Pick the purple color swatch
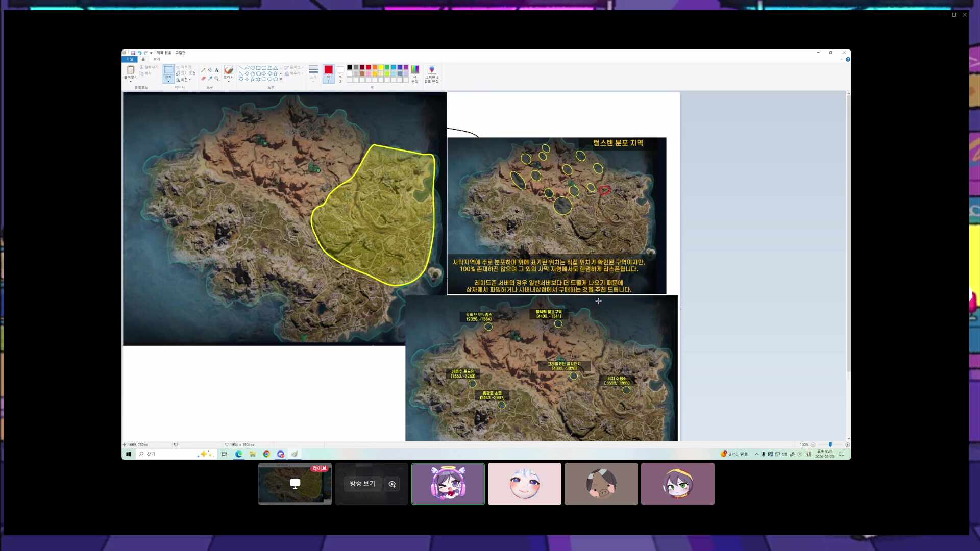980x551 pixels. (406, 67)
